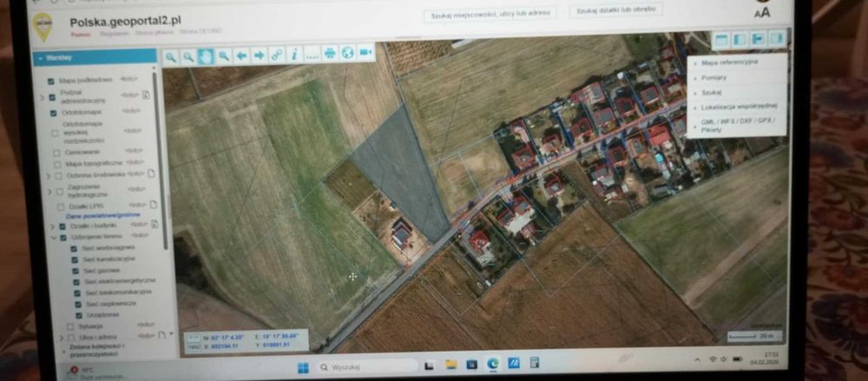The width and height of the screenshot is (868, 381).
Task: Click the Geoportal logo pin icon
Action: 42,27
